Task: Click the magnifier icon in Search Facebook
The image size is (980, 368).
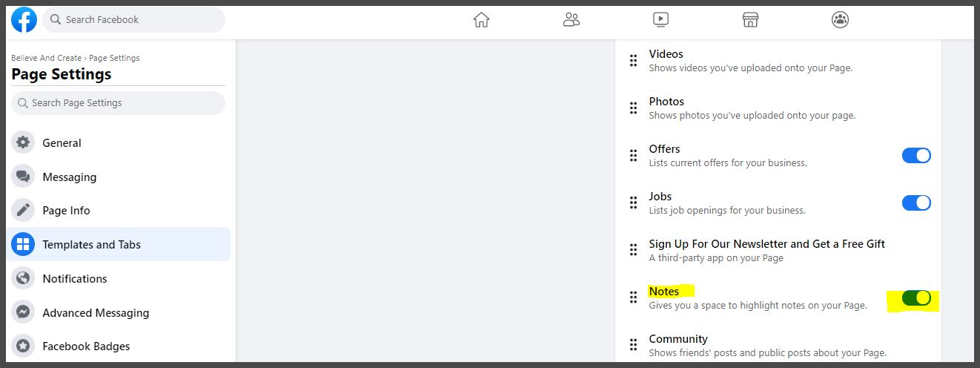Action: point(56,20)
